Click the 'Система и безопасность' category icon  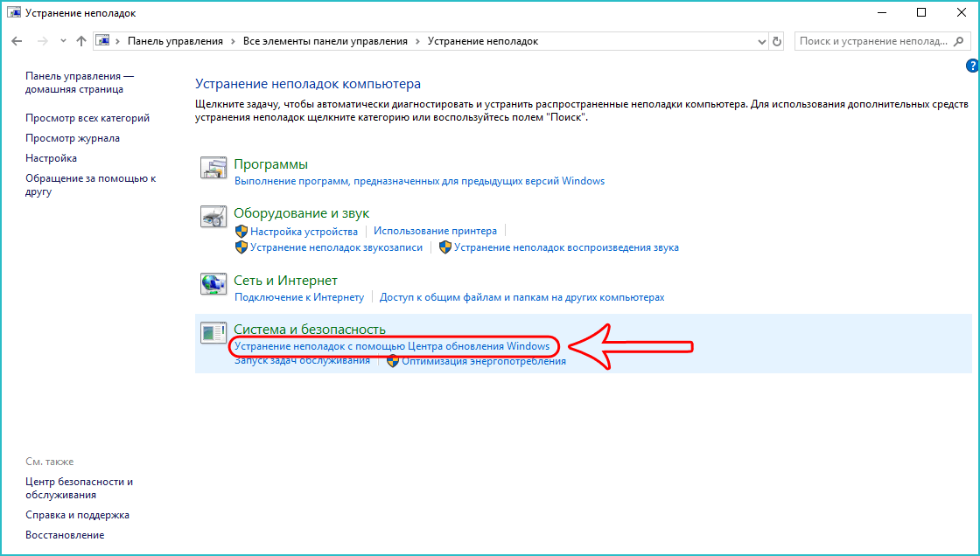(x=213, y=332)
